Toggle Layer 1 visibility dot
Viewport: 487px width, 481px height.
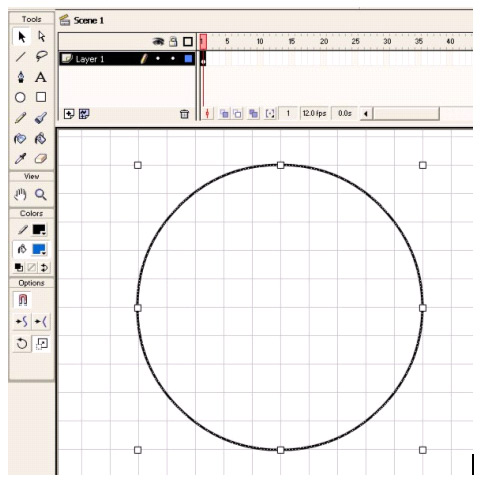(158, 59)
